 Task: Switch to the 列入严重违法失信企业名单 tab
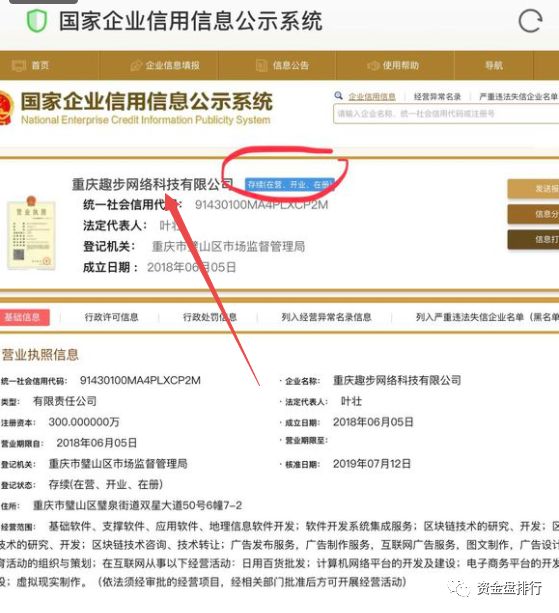pos(487,317)
